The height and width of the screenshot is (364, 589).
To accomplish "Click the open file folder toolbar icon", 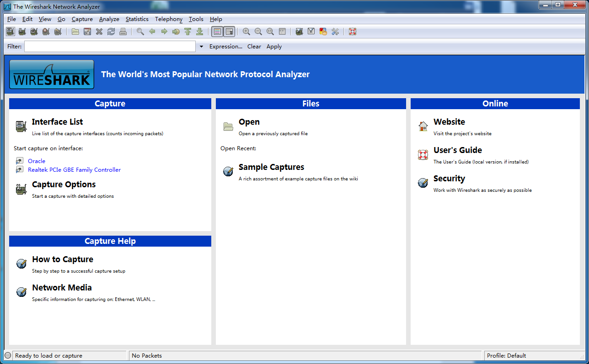I will [75, 32].
